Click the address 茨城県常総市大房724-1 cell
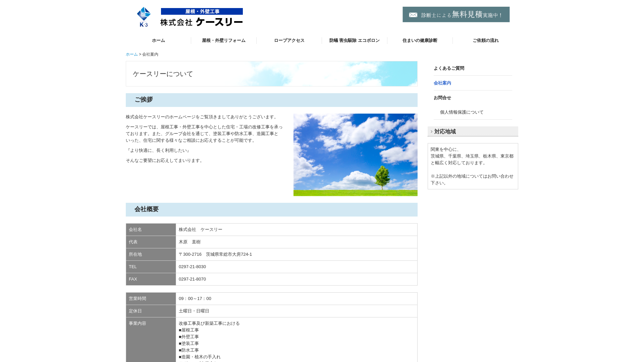This screenshot has width=644, height=362. tap(297, 254)
